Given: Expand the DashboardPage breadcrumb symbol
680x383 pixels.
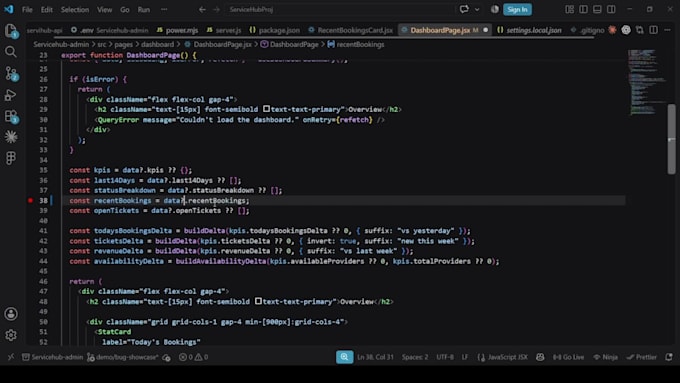Looking at the screenshot, I should [x=289, y=44].
